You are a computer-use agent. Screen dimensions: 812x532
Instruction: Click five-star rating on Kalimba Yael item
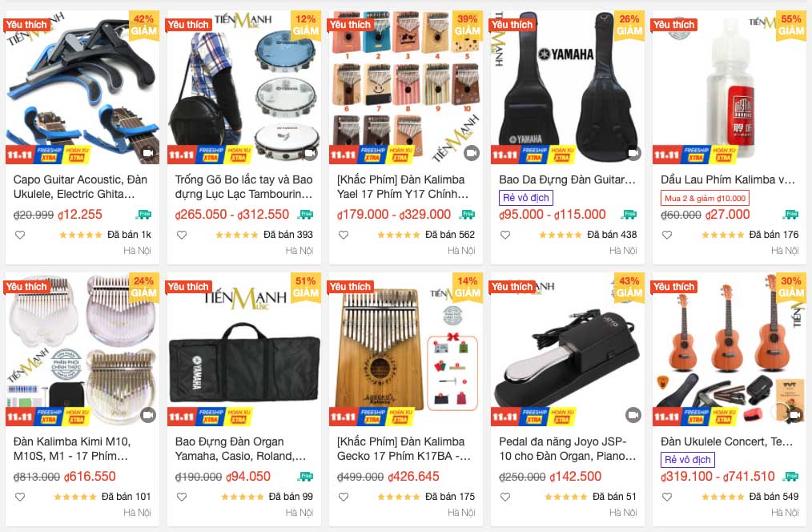[x=399, y=235]
